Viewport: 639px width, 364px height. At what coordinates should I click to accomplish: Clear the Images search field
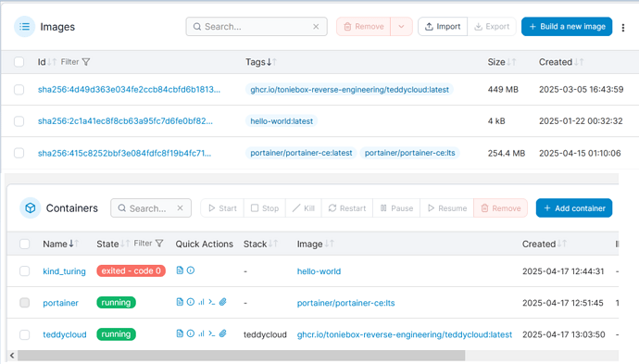[x=316, y=27]
